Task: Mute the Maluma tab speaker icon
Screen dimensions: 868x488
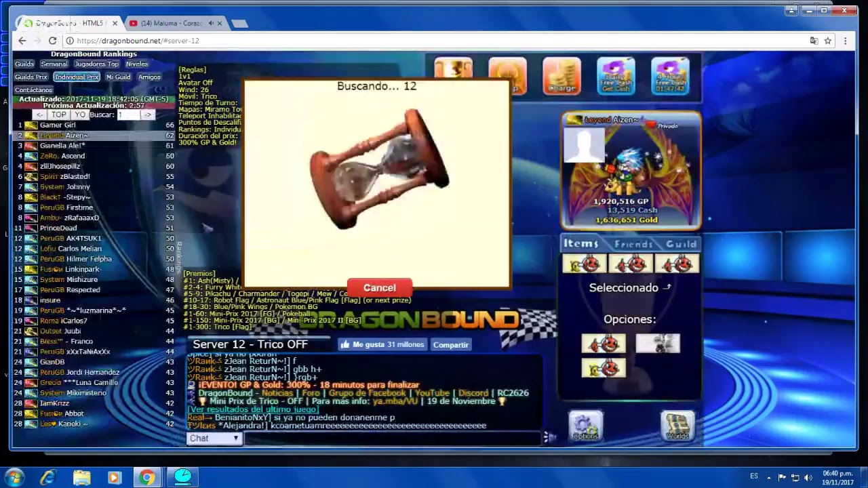Action: click(x=211, y=23)
